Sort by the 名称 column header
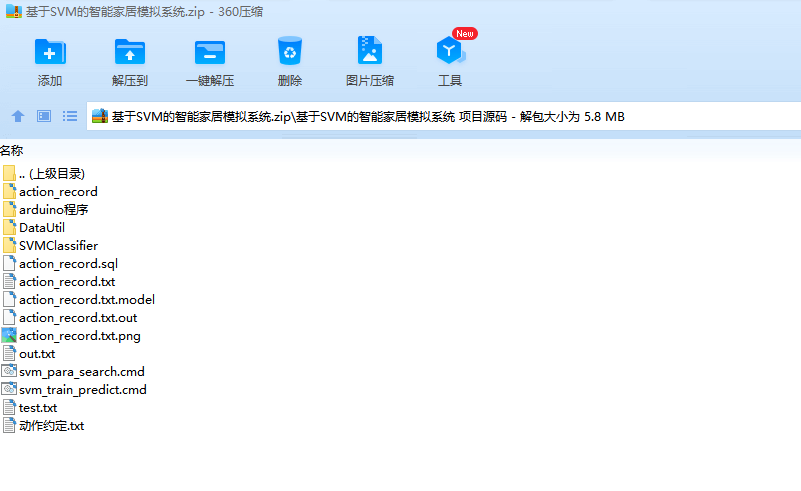Image resolution: width=801 pixels, height=491 pixels. pos(11,151)
